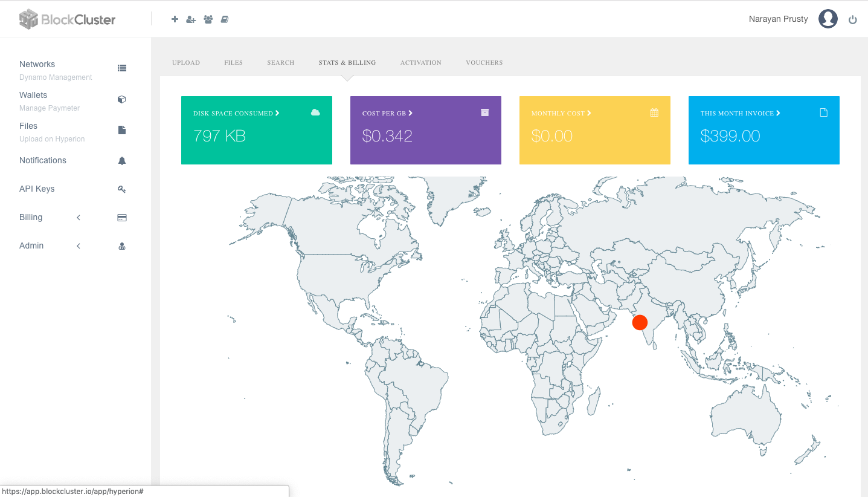Click the archive icon on Cost Per GB card

tap(484, 112)
